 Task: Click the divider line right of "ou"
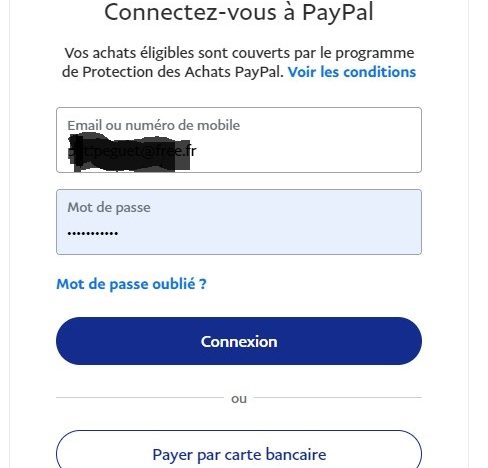coord(338,398)
